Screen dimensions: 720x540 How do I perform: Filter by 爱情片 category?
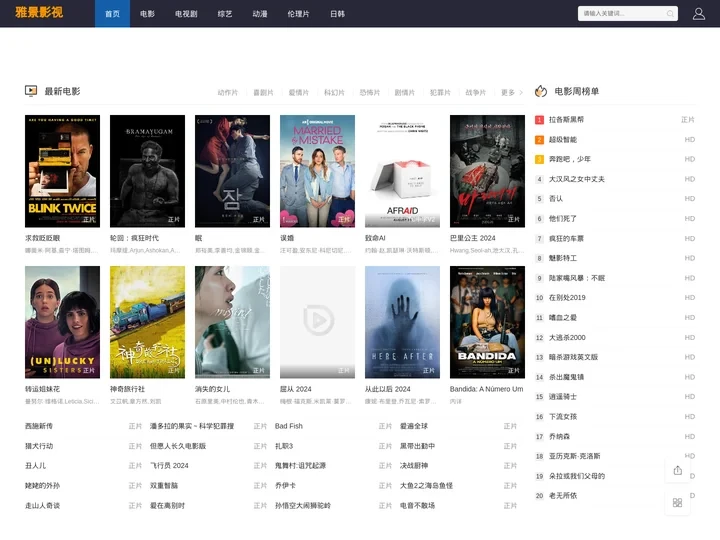[x=298, y=93]
